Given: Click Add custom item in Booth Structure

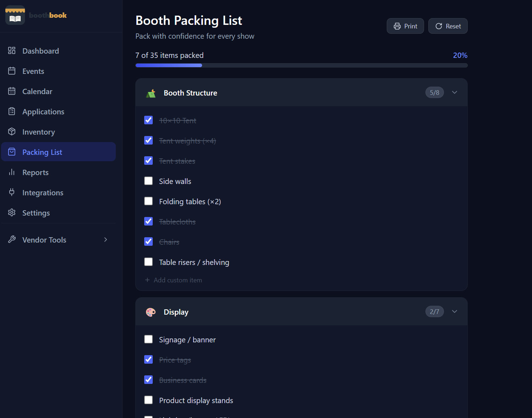Looking at the screenshot, I should (x=173, y=280).
